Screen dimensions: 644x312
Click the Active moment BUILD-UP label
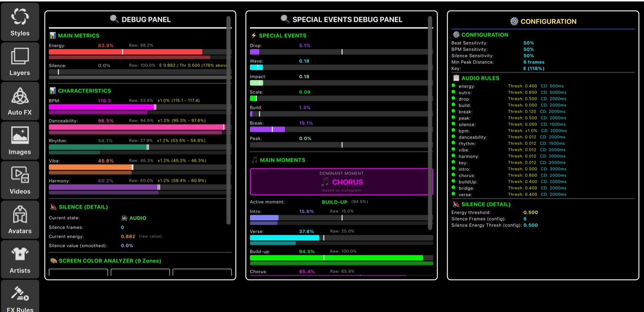coord(334,202)
